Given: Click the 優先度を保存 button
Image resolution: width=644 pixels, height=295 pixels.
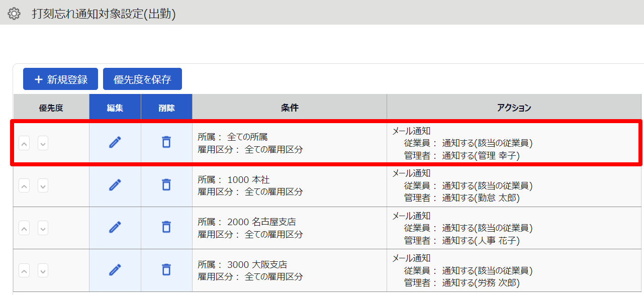Looking at the screenshot, I should point(142,79).
